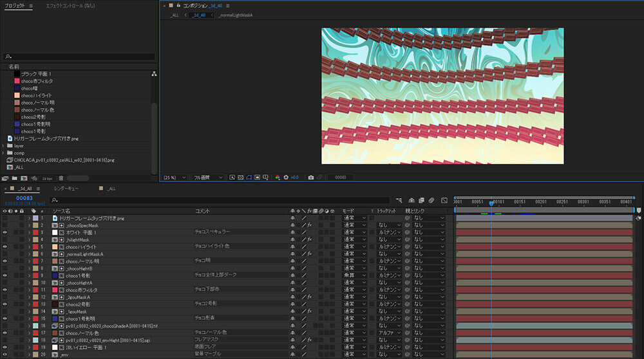Hide the chocoノーマル明 layer eye toggle
The width and height of the screenshot is (644, 359).
point(5,261)
